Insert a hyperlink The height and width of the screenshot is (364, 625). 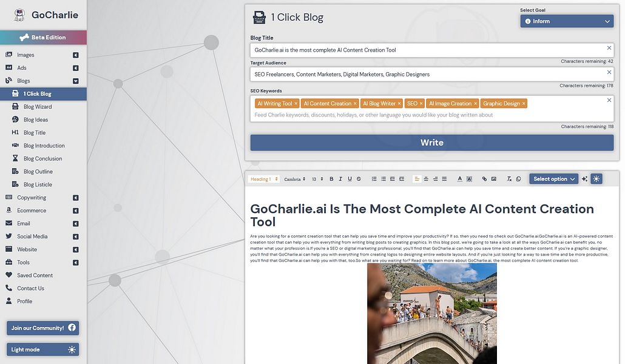coord(484,179)
